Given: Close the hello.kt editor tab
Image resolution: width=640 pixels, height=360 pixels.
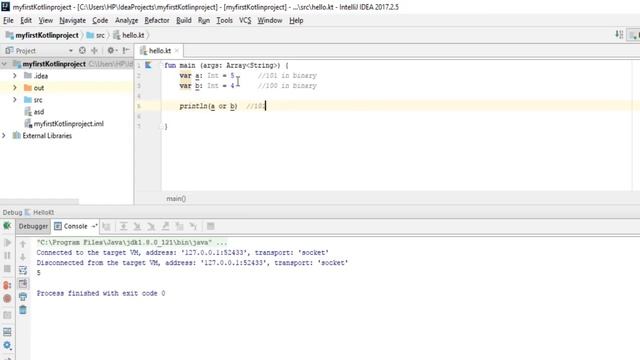Looking at the screenshot, I should pyautogui.click(x=177, y=51).
